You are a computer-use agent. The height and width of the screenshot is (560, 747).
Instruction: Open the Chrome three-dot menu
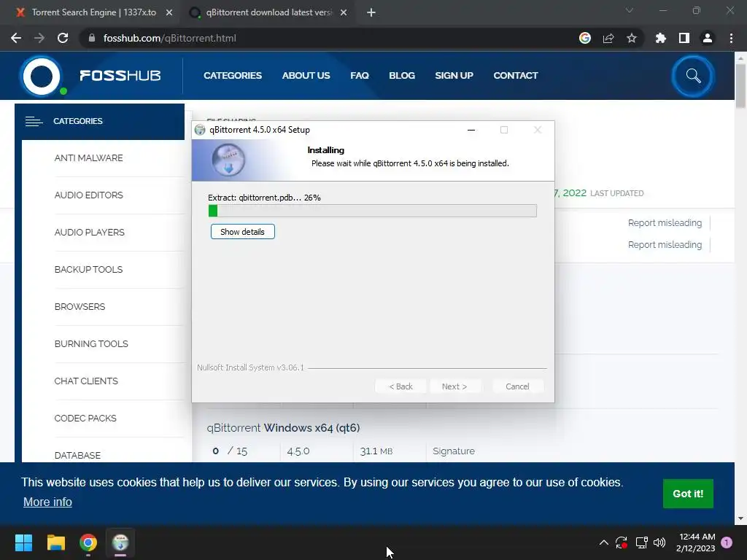pyautogui.click(x=731, y=38)
